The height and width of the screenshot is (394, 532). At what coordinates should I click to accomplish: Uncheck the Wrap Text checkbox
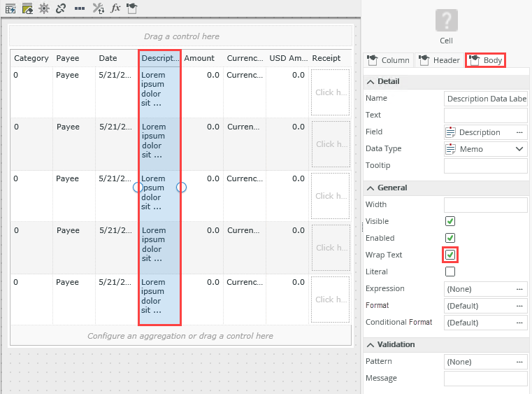[450, 255]
